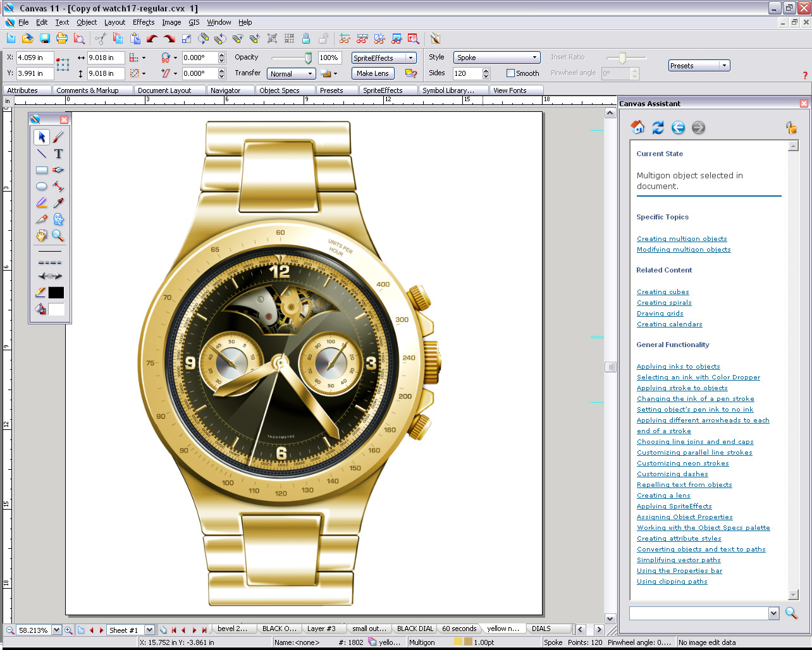812x650 pixels.
Task: Click the Make Lens button
Action: click(x=372, y=73)
